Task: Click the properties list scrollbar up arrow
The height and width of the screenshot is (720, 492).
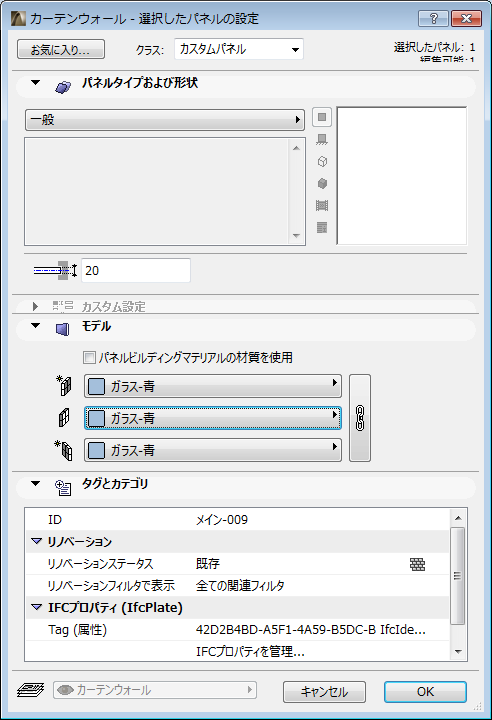Action: point(458,518)
